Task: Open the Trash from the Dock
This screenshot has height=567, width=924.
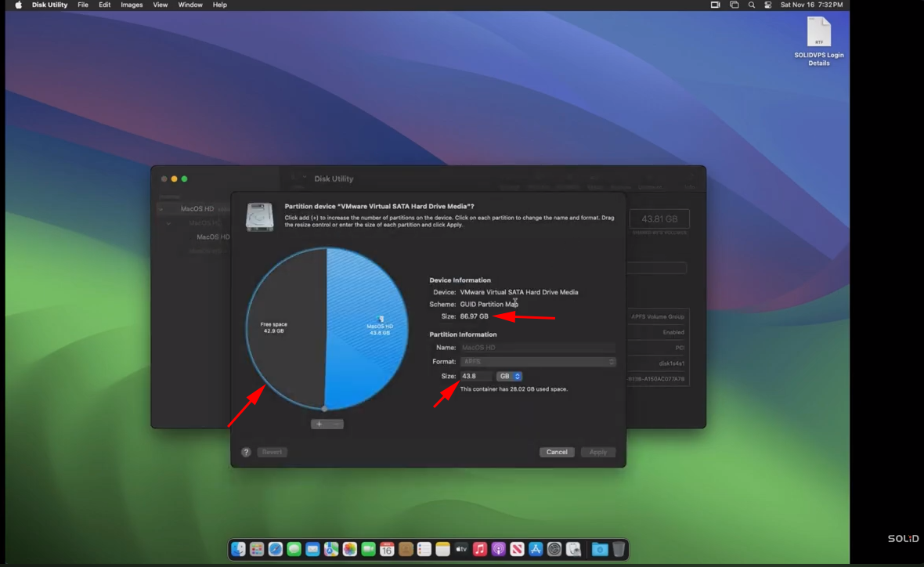Action: pyautogui.click(x=619, y=549)
